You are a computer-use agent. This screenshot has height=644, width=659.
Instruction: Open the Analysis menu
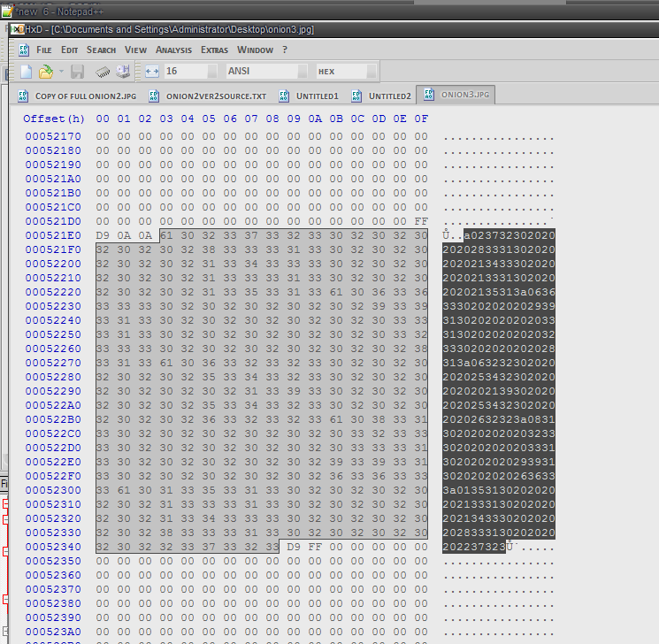coord(173,50)
